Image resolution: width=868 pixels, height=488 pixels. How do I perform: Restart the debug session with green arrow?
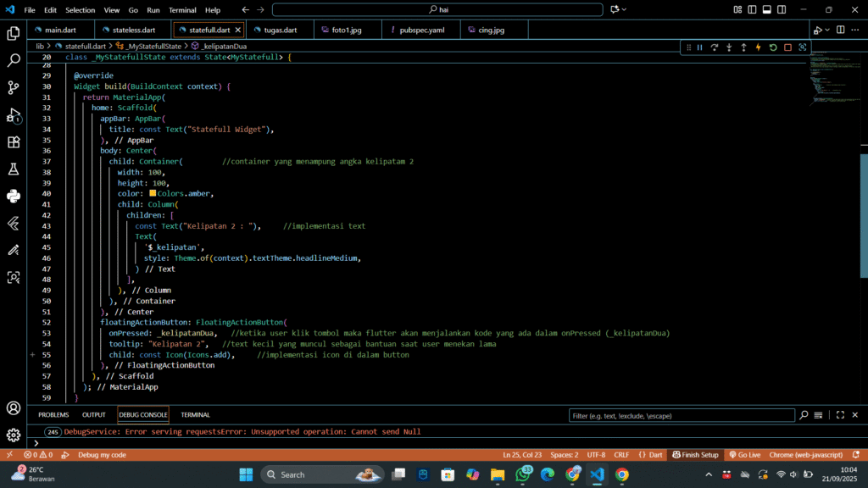pyautogui.click(x=773, y=47)
